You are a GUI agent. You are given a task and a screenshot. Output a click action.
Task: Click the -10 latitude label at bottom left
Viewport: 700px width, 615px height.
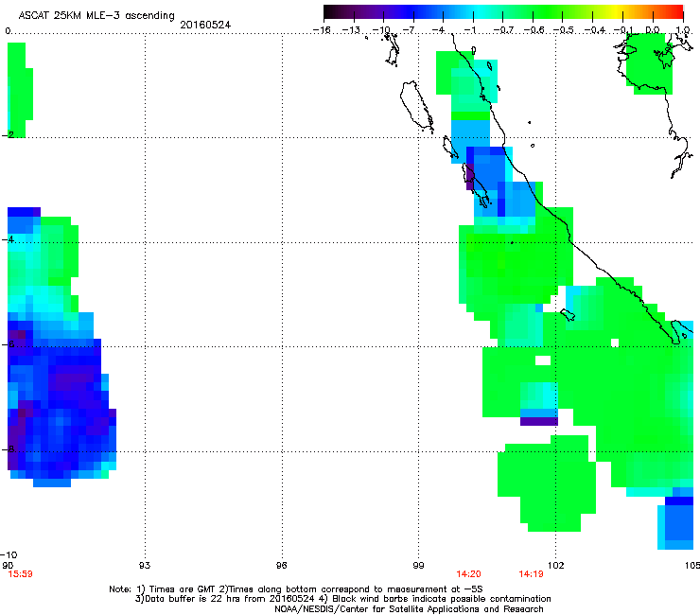click(9, 555)
